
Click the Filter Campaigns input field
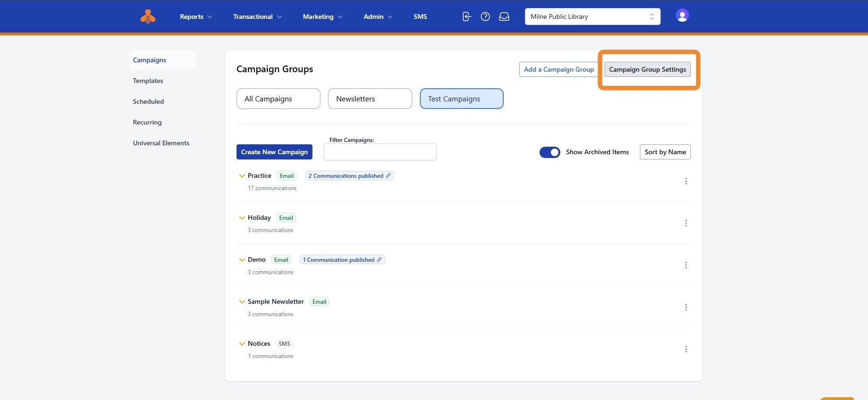coord(380,152)
